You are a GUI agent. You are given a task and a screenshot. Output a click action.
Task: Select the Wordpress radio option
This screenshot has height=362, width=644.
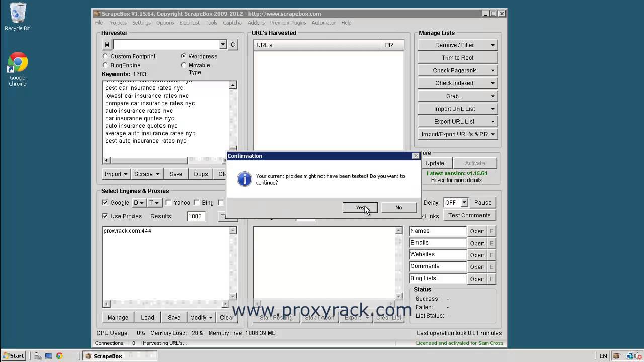coord(183,56)
